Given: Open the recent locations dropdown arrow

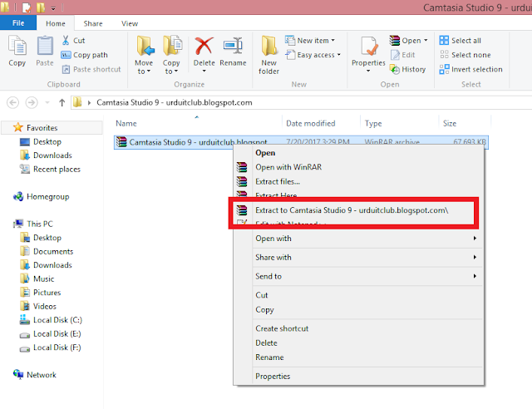Looking at the screenshot, I should 47,102.
